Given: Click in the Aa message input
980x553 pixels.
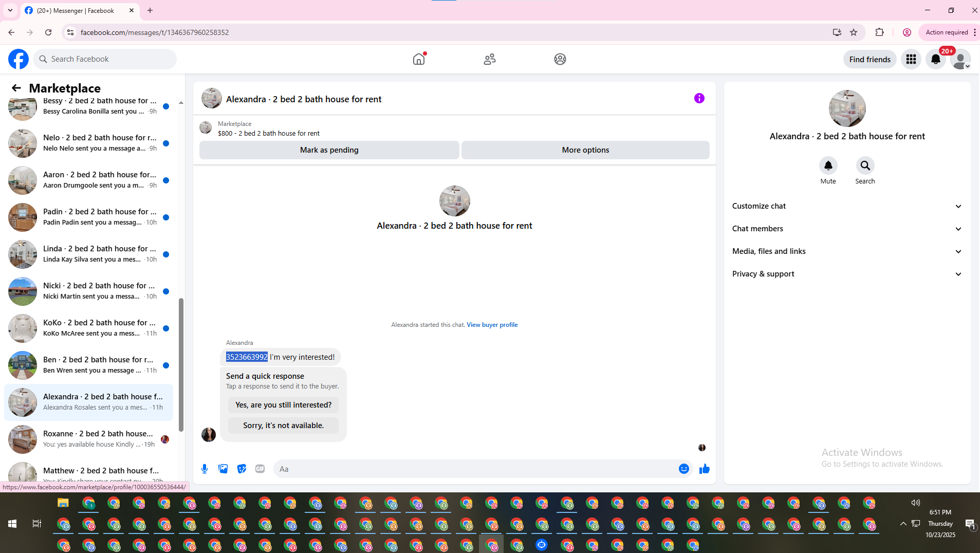Looking at the screenshot, I should pos(475,469).
